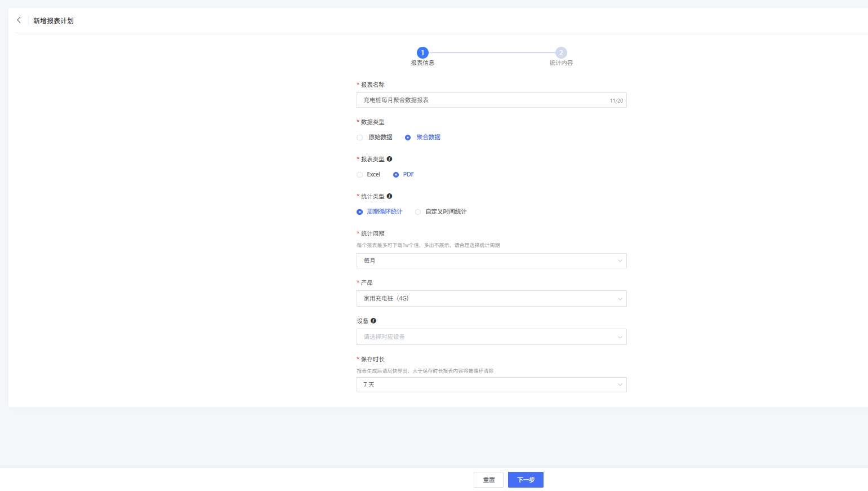This screenshot has width=868, height=491.
Task: Choose Excel report type
Action: 360,175
